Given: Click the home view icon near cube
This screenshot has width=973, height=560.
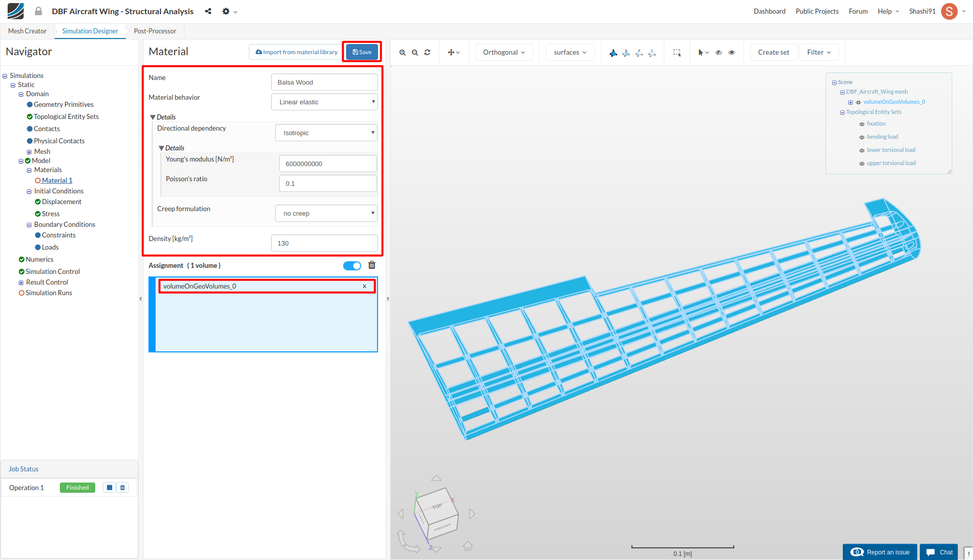Looking at the screenshot, I should (x=468, y=546).
